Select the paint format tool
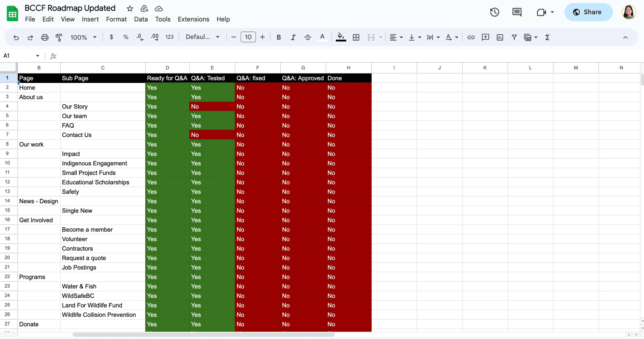644x339 pixels. coord(59,37)
